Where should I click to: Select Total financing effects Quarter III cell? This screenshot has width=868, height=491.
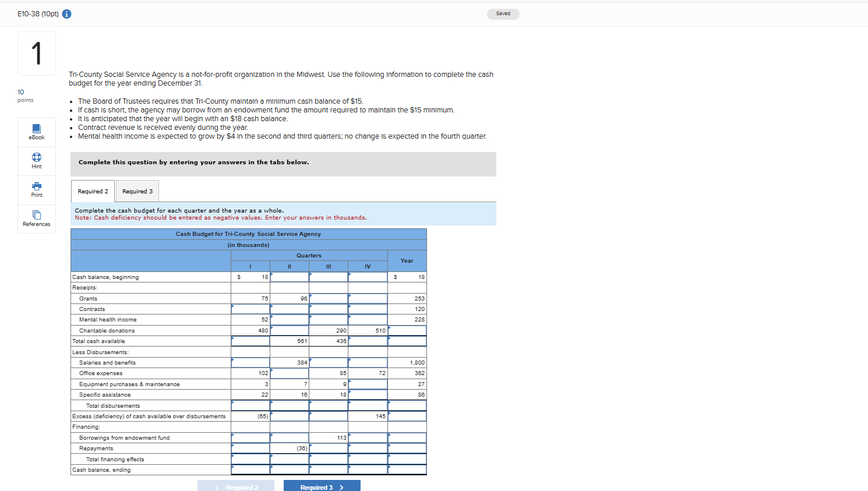[329, 460]
